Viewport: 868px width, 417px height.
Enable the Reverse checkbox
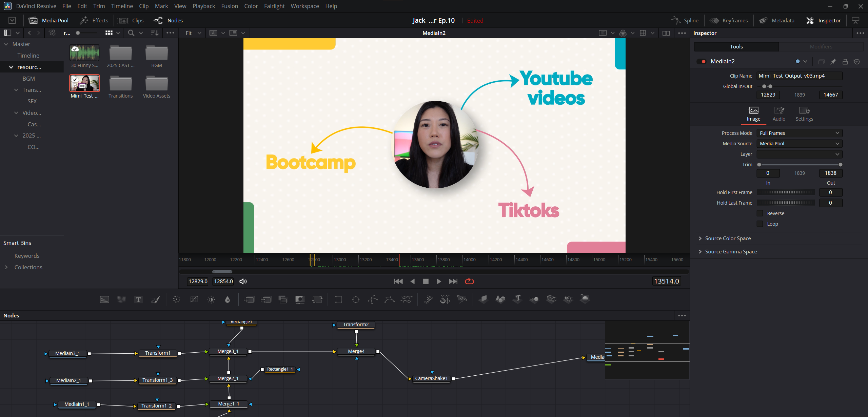760,213
